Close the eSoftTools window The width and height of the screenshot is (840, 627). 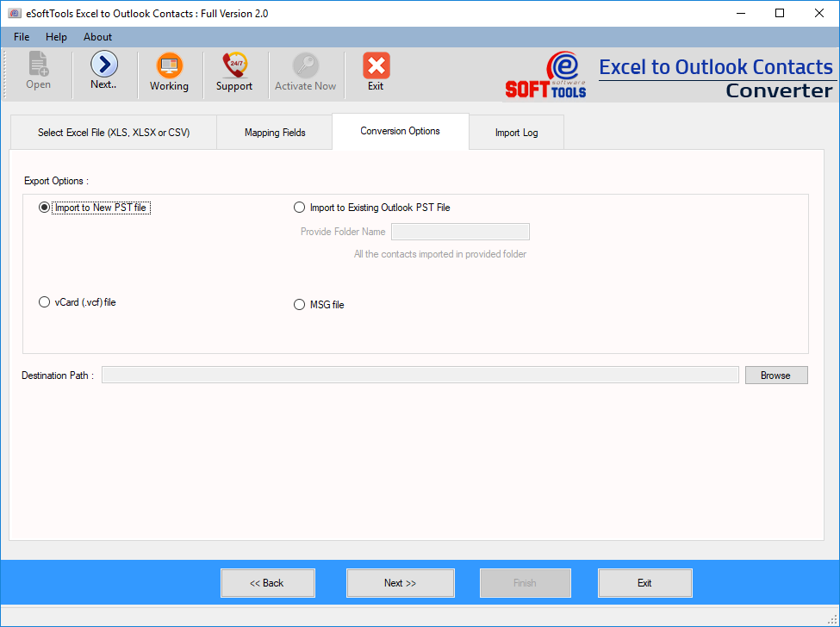819,14
